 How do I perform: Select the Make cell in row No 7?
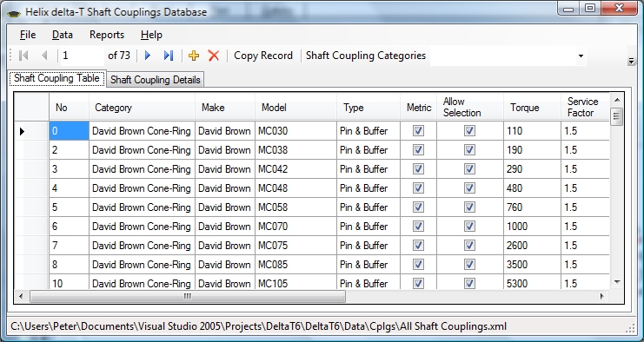click(225, 246)
